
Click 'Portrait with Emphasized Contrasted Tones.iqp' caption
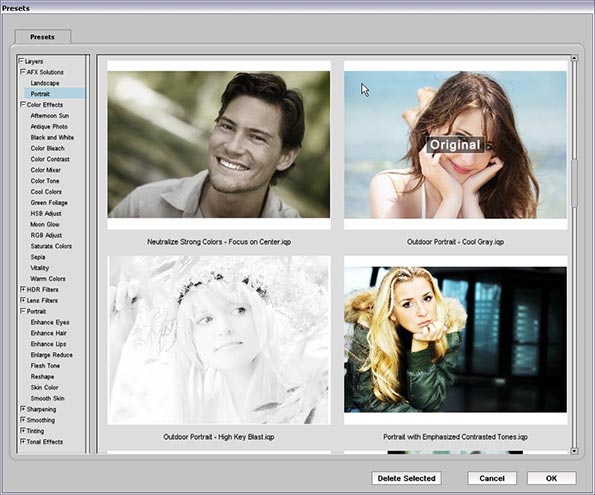click(x=455, y=437)
